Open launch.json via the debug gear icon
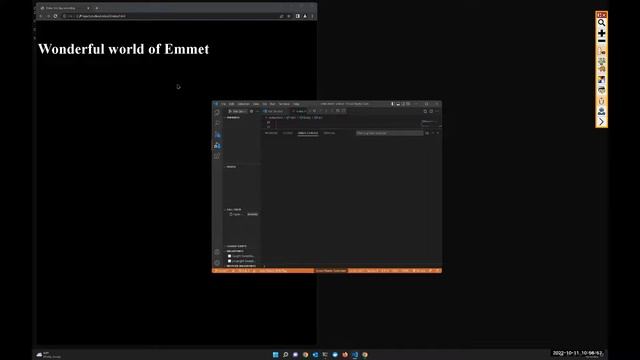This screenshot has width=640, height=360. [x=251, y=111]
